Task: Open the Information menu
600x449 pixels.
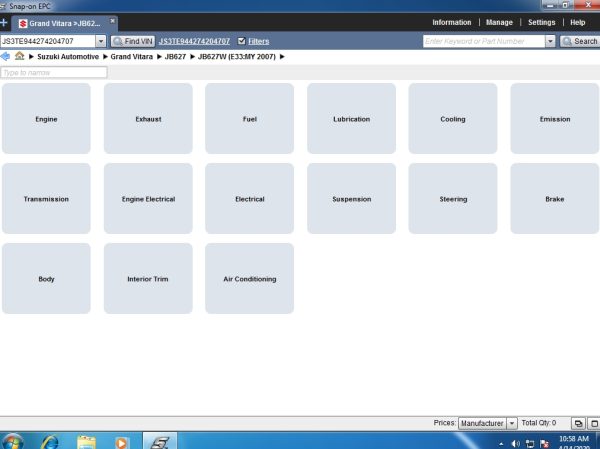Action: 452,23
